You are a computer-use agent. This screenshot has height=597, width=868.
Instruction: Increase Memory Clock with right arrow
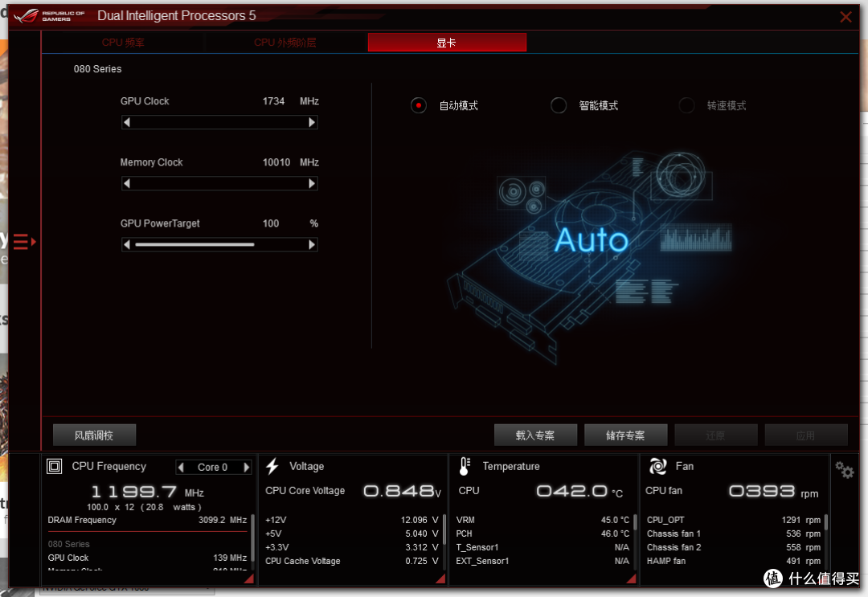pyautogui.click(x=312, y=183)
